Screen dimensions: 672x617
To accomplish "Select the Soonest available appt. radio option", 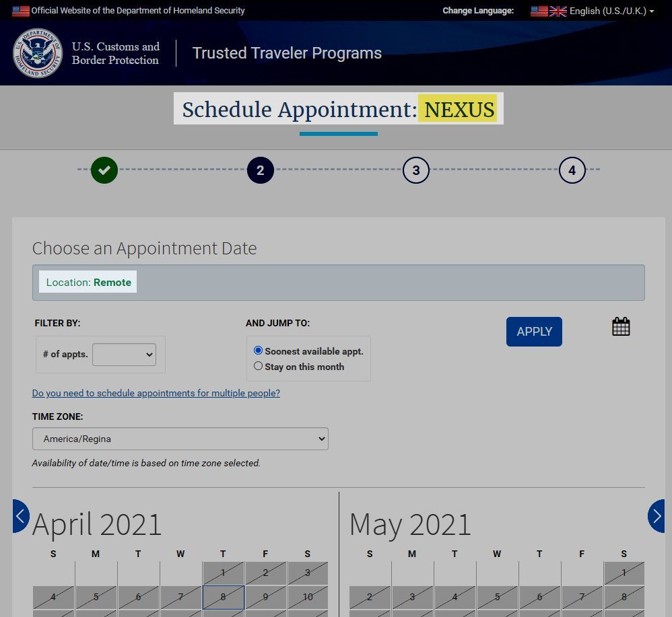I will [x=258, y=351].
